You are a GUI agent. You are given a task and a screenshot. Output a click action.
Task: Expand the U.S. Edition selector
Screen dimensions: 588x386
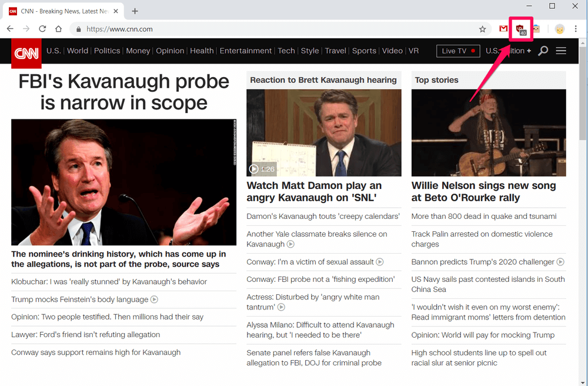508,51
